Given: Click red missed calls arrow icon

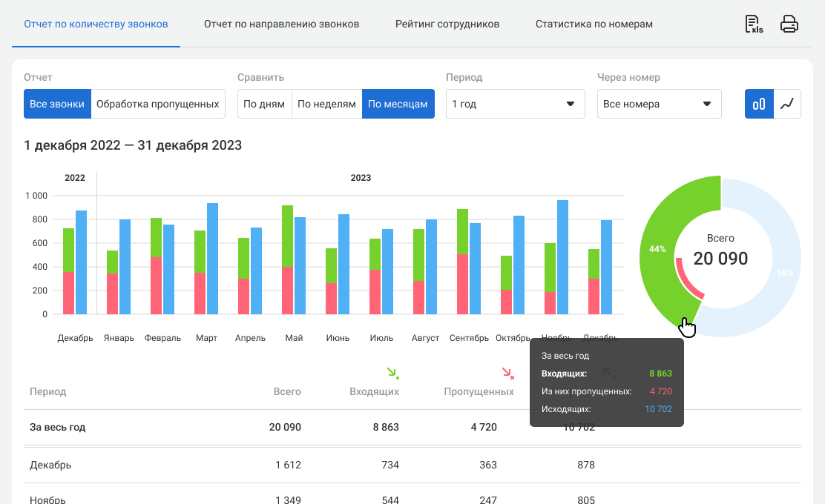Looking at the screenshot, I should (x=507, y=373).
